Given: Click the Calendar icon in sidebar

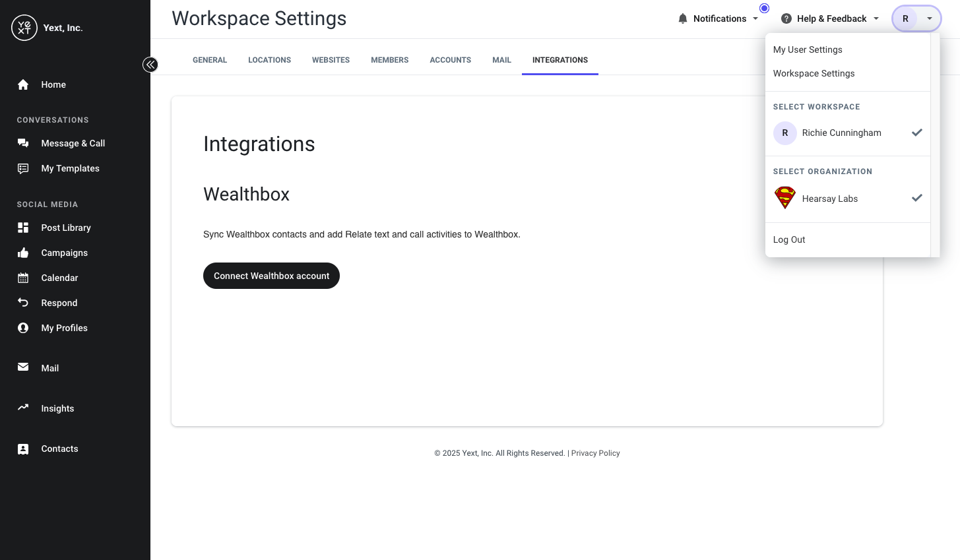Looking at the screenshot, I should 23,278.
